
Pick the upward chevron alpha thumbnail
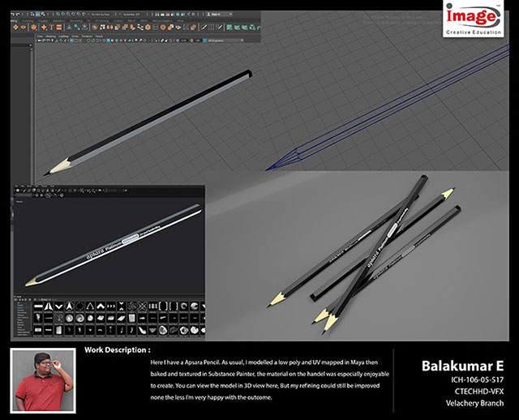pyautogui.click(x=101, y=306)
